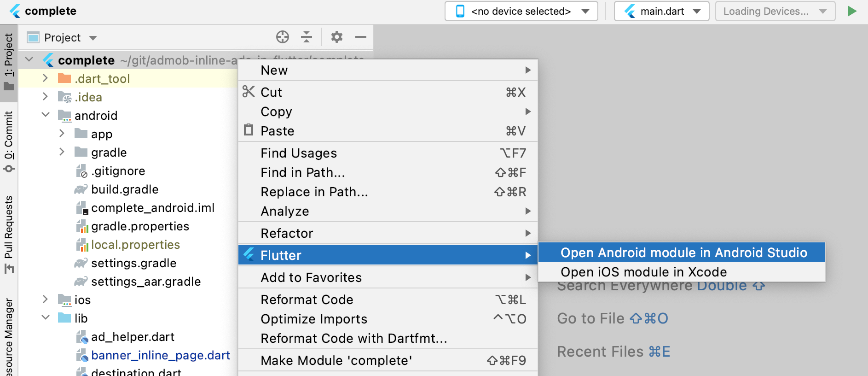
Task: Select settings_aar.gradle file
Action: (146, 282)
